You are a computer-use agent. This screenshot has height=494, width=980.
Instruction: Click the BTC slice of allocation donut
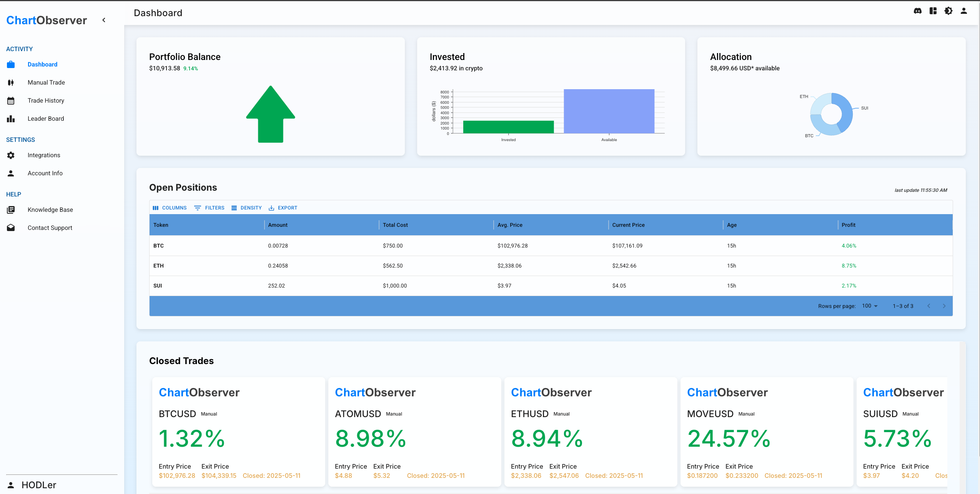[x=823, y=128]
